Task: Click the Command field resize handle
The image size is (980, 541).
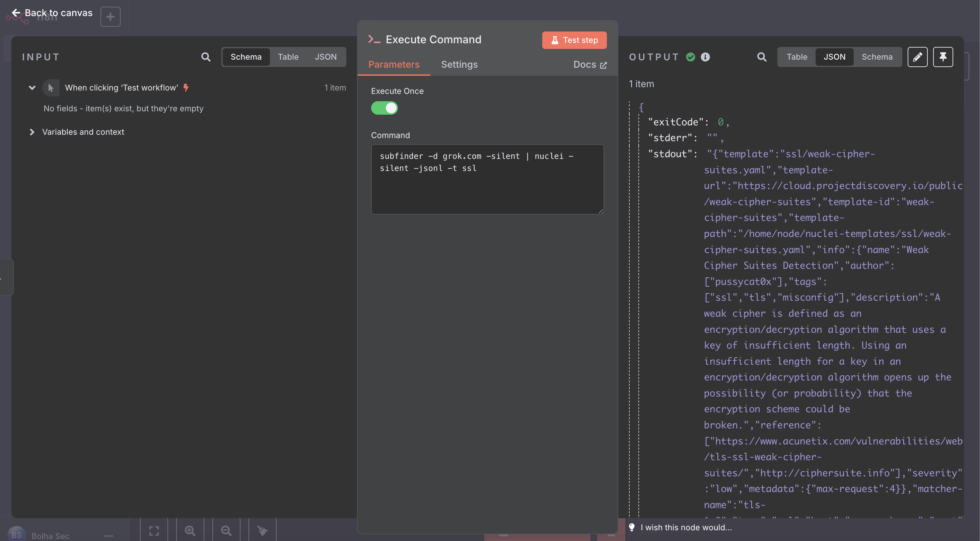Action: 600,211
